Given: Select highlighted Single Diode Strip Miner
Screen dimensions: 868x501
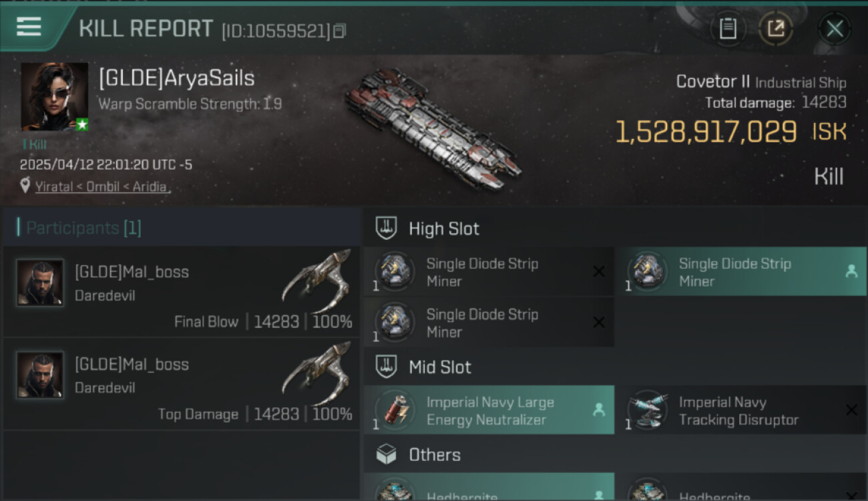Looking at the screenshot, I should (740, 272).
